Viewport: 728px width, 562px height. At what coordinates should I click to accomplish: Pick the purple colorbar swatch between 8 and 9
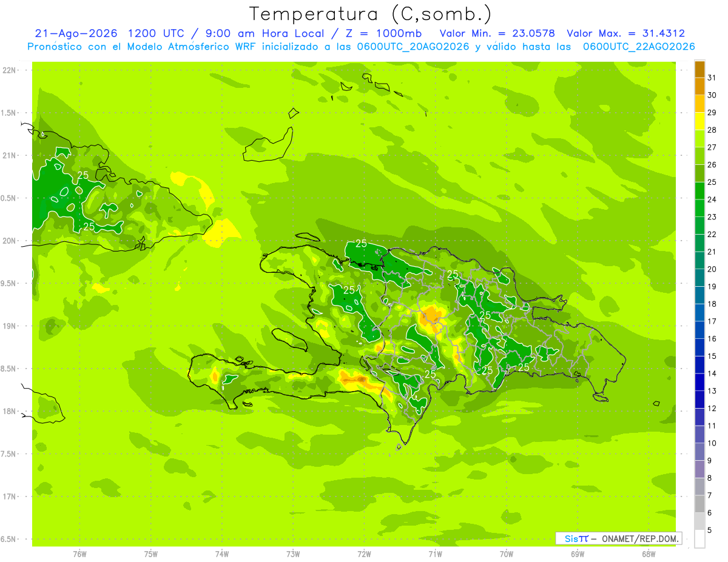click(x=699, y=469)
